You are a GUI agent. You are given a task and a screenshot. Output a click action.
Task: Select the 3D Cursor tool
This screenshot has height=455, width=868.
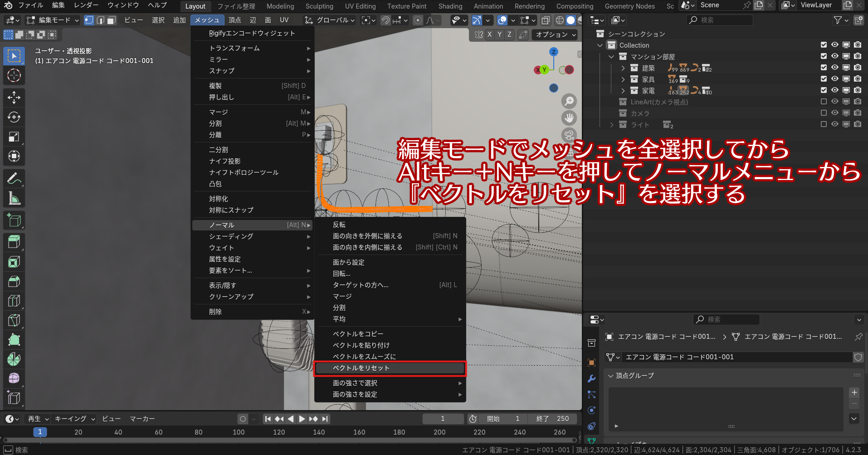pos(14,75)
